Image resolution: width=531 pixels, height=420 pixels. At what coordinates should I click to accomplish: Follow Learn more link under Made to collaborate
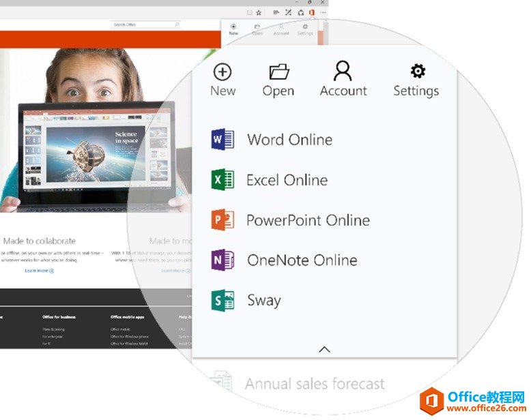point(40,271)
